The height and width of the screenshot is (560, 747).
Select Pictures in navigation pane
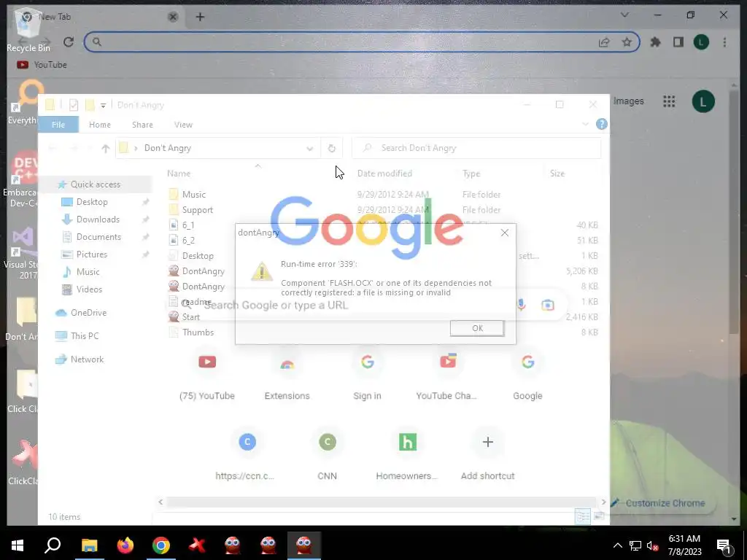point(91,254)
